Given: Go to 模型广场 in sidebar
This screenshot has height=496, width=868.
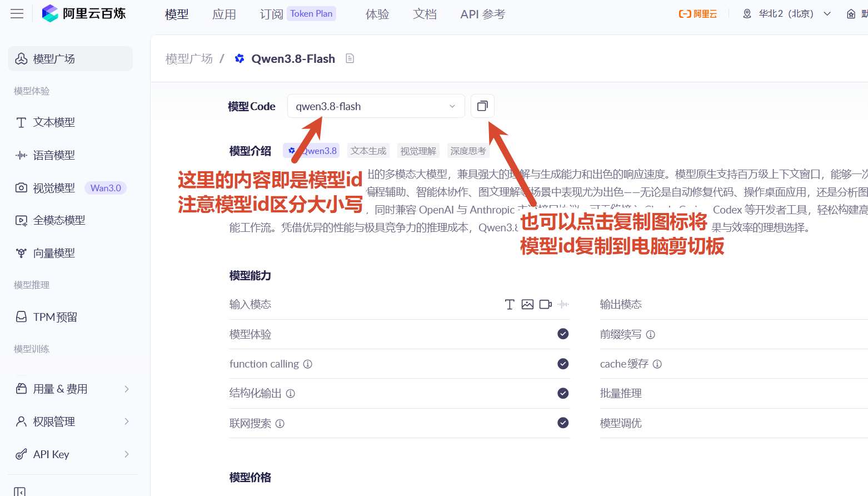Looking at the screenshot, I should (71, 58).
